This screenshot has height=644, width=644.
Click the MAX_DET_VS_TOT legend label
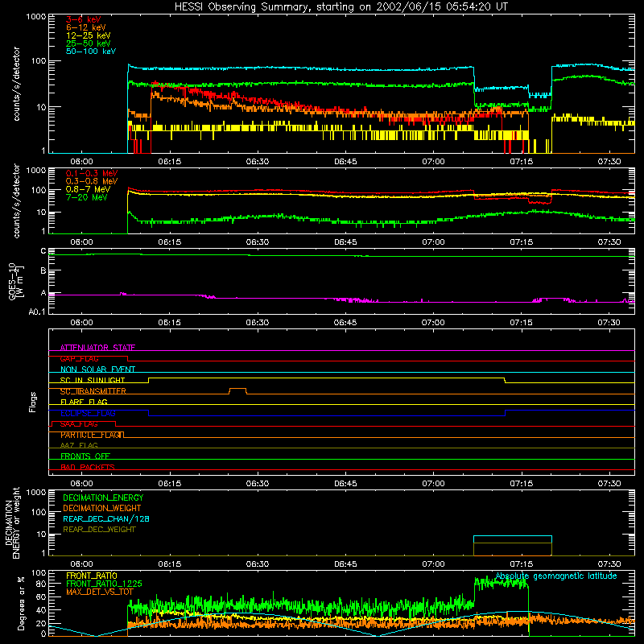pyautogui.click(x=100, y=592)
